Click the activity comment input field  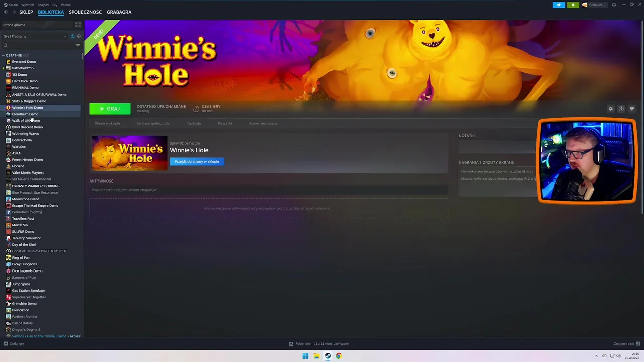point(269,190)
